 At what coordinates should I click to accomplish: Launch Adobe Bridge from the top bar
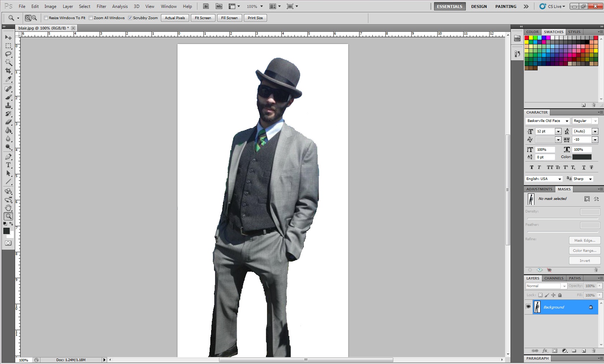[206, 6]
